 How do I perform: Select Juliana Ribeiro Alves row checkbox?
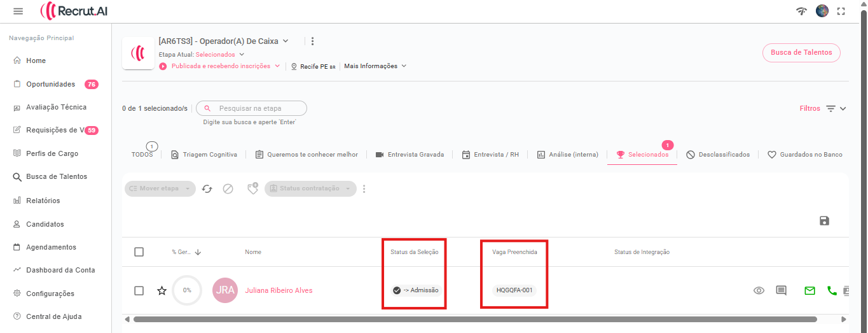pyautogui.click(x=139, y=290)
